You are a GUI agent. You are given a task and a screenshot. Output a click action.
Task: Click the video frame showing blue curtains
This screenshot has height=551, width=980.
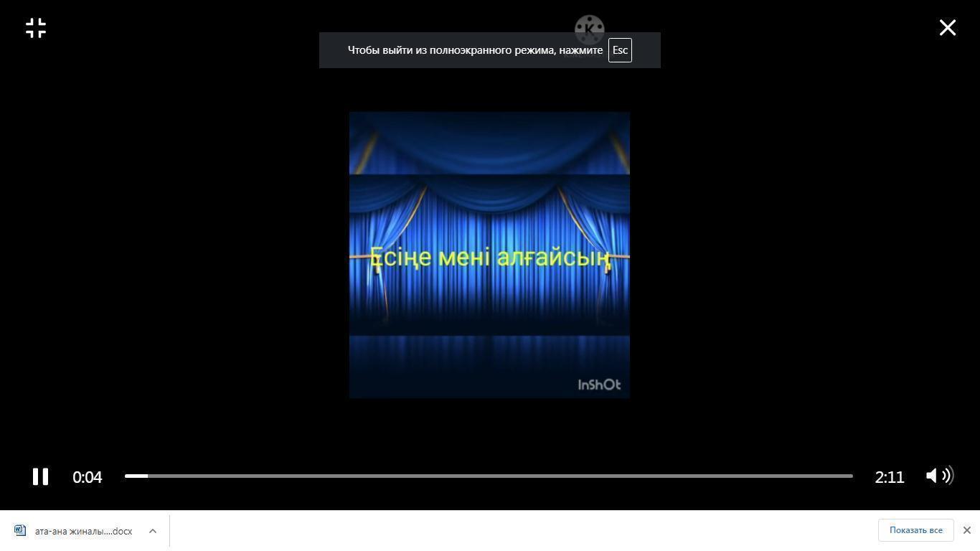point(489,255)
